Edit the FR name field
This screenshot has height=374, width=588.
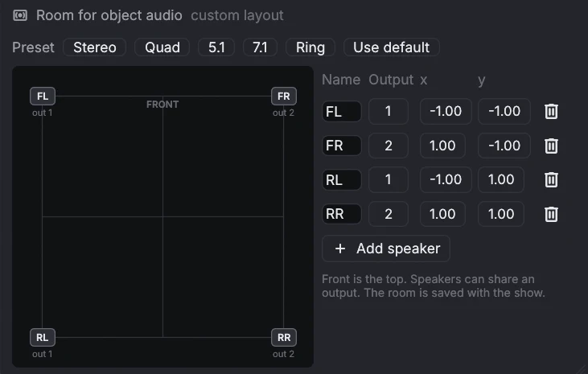(342, 146)
